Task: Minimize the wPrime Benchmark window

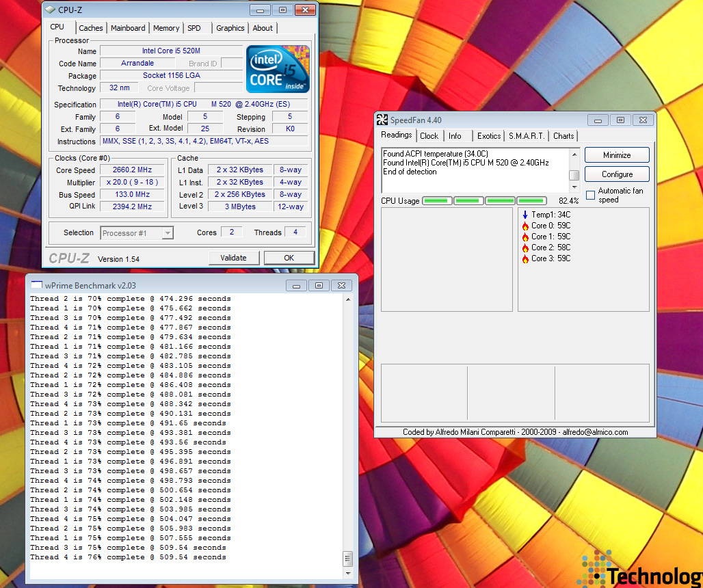Action: pyautogui.click(x=296, y=286)
